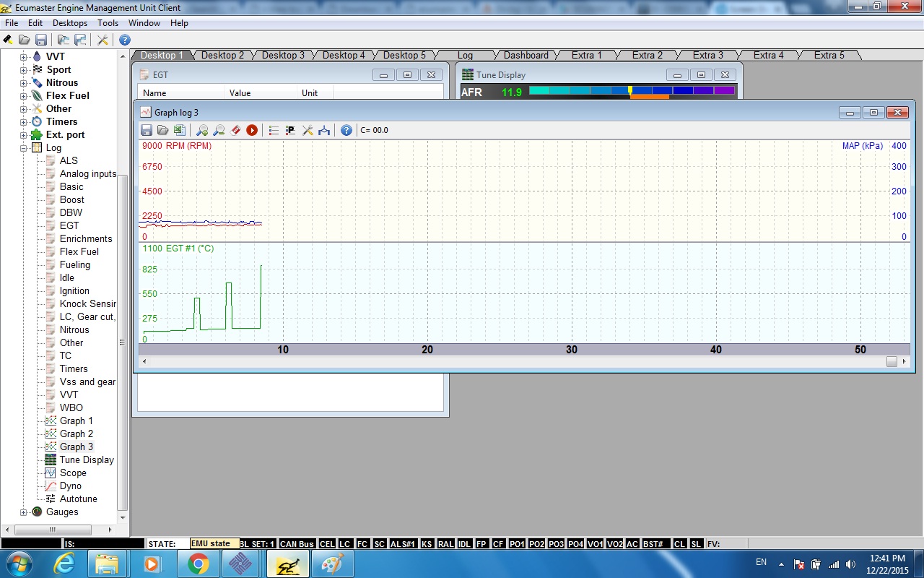Image resolution: width=924 pixels, height=578 pixels.
Task: Switch to the Dashboard tab
Action: tap(526, 55)
